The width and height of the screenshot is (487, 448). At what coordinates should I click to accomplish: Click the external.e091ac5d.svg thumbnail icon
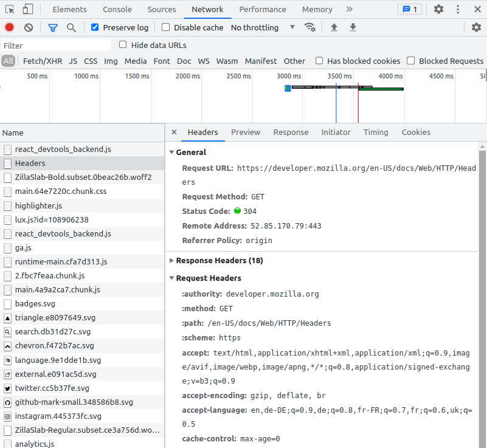coord(7,374)
